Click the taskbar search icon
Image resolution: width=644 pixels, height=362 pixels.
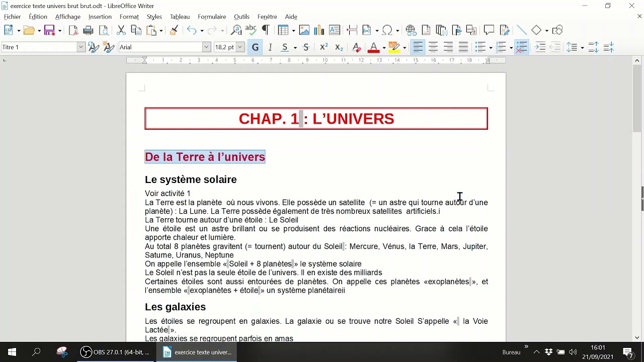(36, 352)
